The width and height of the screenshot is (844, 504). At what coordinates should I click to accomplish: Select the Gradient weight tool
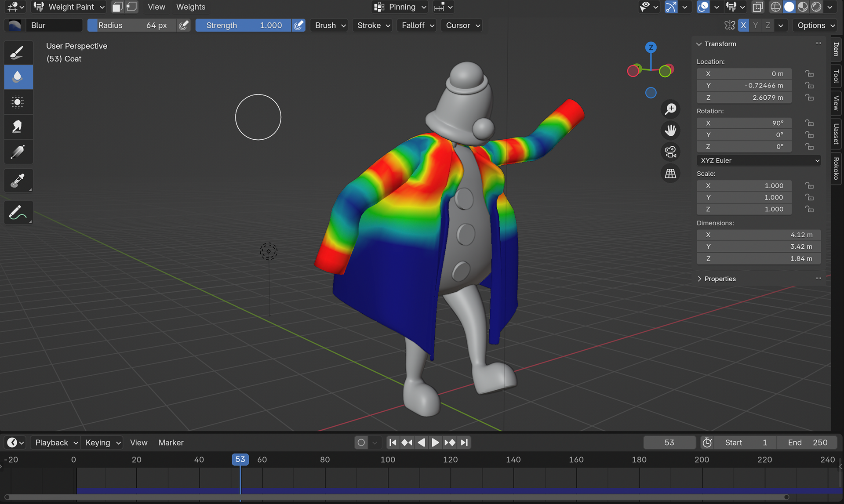coord(18,152)
